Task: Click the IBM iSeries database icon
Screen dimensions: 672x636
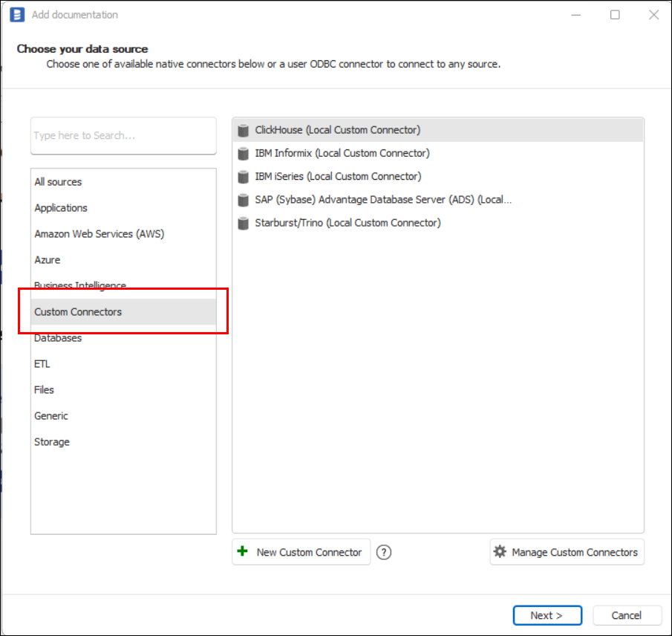Action: coord(243,177)
